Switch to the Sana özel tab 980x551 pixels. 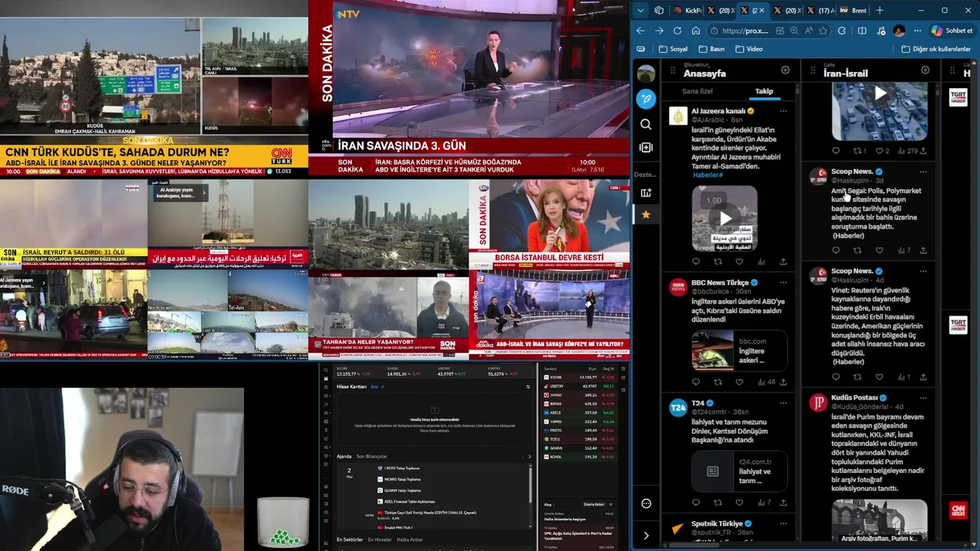(x=697, y=91)
